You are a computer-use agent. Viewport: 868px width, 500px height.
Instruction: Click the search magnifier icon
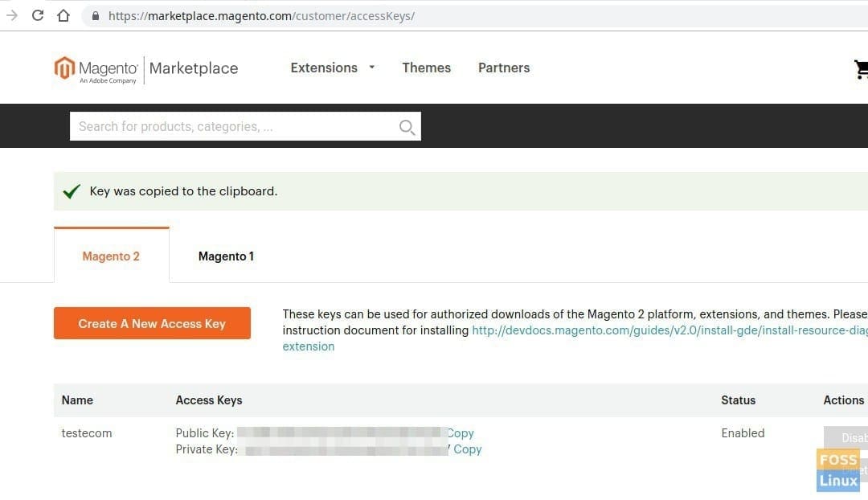tap(407, 127)
